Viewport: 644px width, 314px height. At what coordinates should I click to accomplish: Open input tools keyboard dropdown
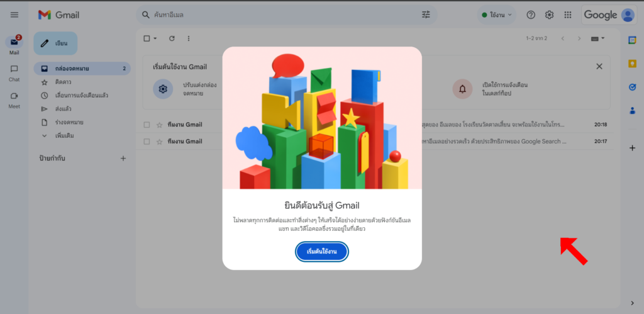597,38
